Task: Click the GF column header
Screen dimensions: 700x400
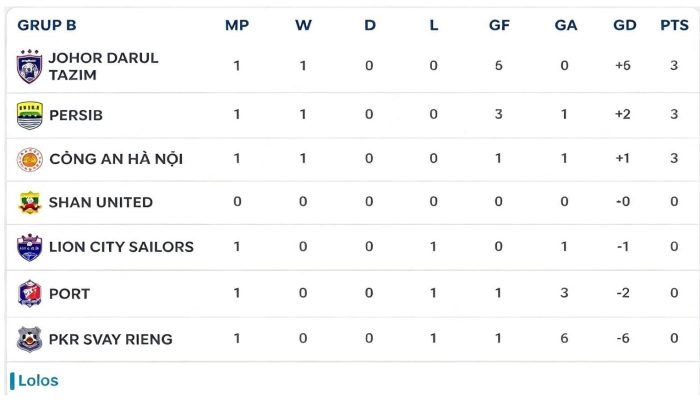Action: click(499, 25)
